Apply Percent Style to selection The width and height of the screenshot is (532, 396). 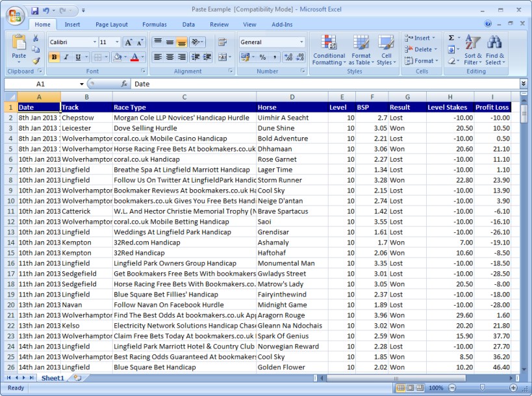262,57
